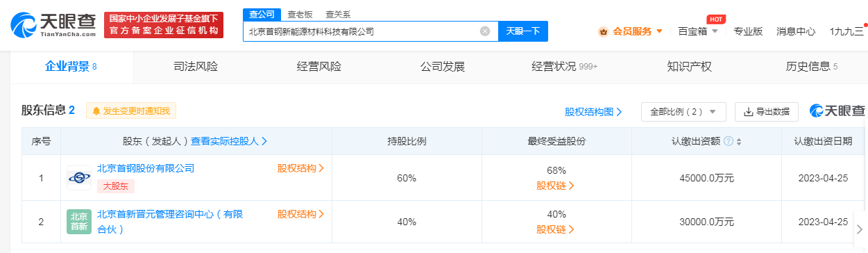Screen dimensions: 868x253
Task: Open the 全部比例 dropdown filter
Action: [x=683, y=111]
